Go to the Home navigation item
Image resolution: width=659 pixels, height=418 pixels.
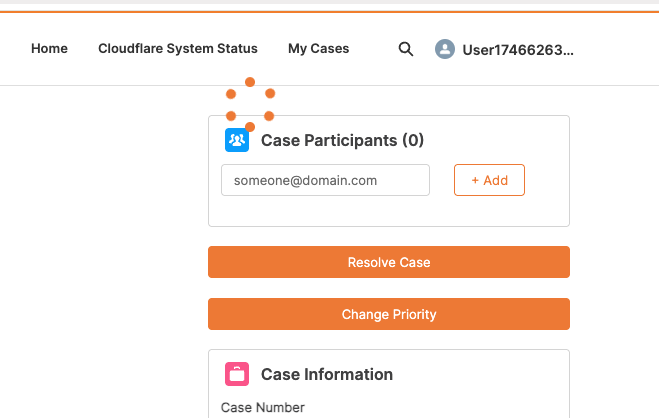pos(49,48)
